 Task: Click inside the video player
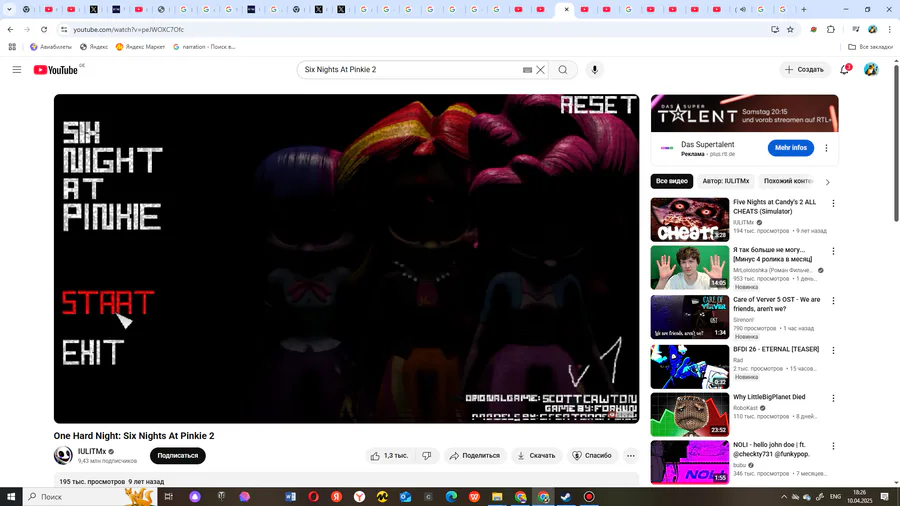(x=346, y=259)
